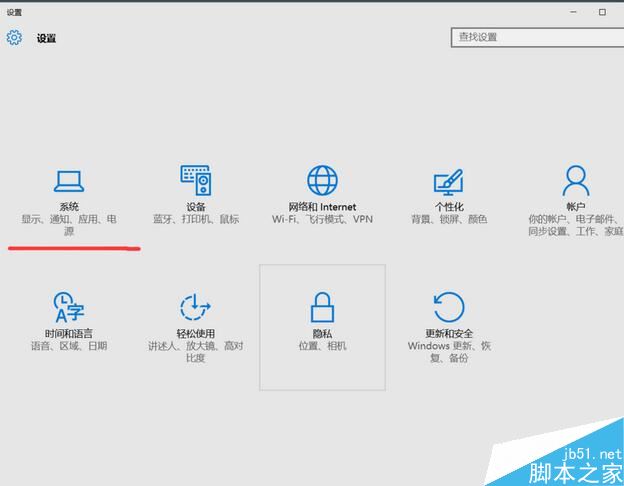This screenshot has width=624, height=486.
Task: Click the settings gear icon in header
Action: (14, 37)
